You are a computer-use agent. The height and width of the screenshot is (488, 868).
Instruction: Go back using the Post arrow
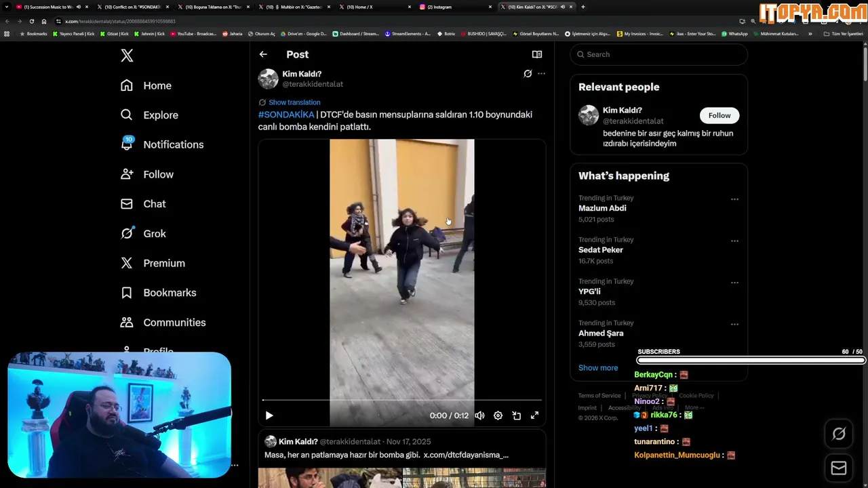263,54
